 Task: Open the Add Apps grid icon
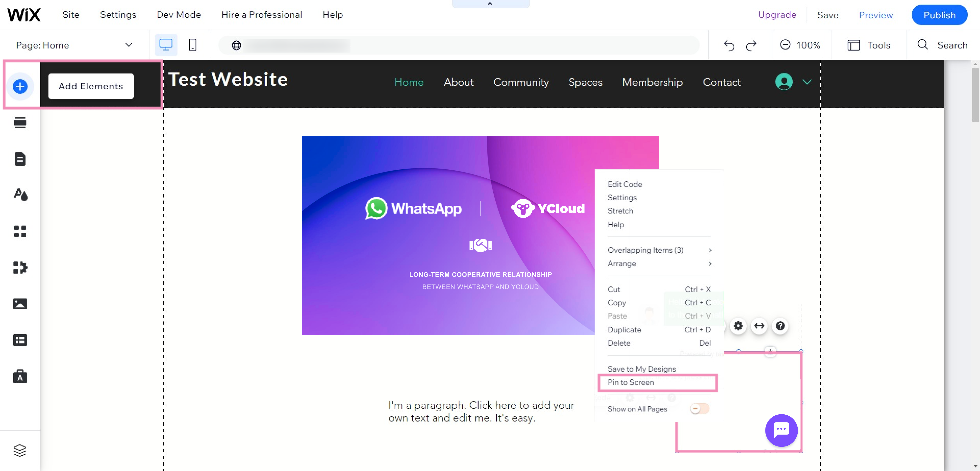(20, 231)
